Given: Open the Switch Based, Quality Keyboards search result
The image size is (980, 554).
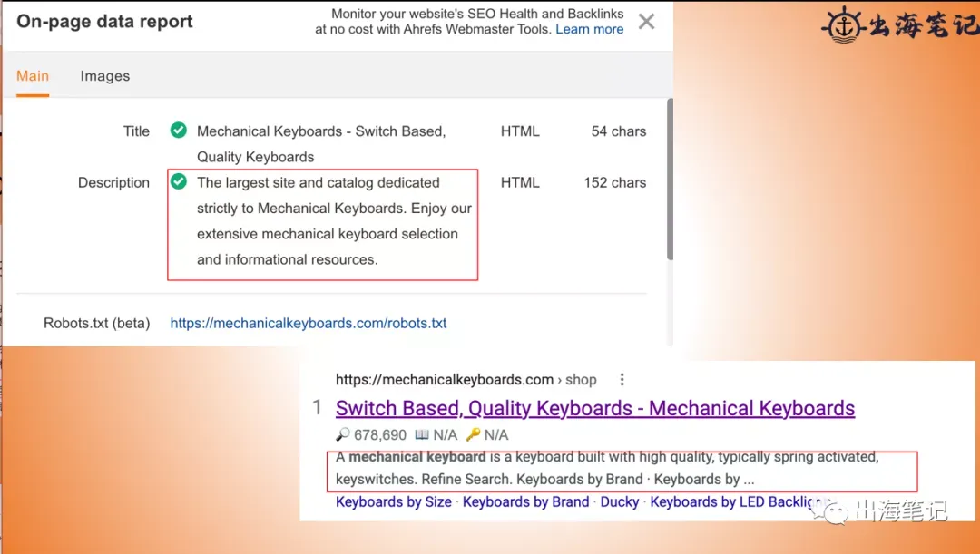Looking at the screenshot, I should click(595, 408).
